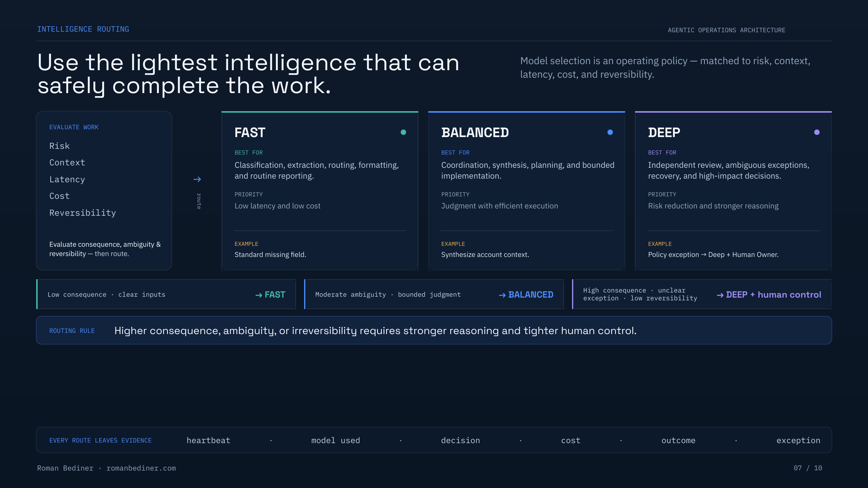Viewport: 868px width, 488px height.
Task: Click the '07 / 10' page number
Action: tap(808, 468)
